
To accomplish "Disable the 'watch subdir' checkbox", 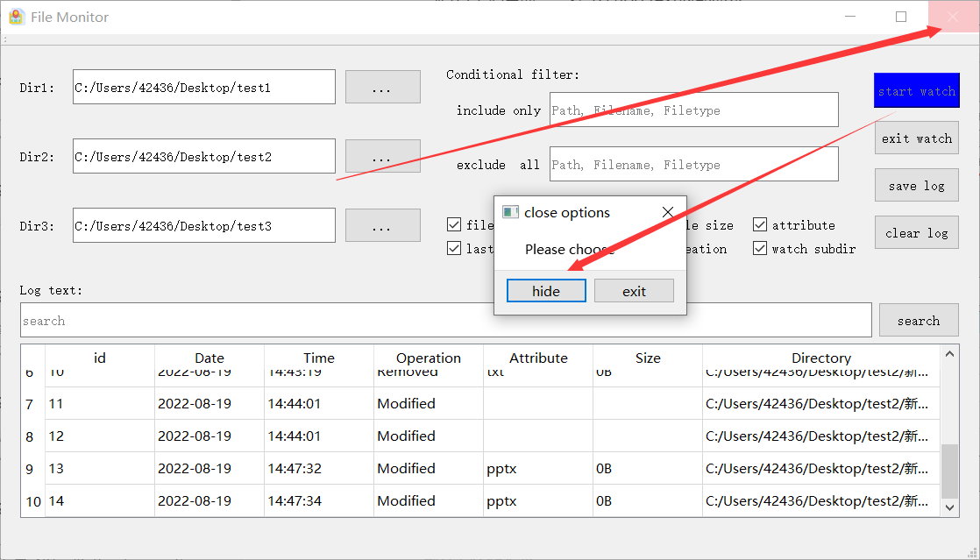I will click(760, 248).
